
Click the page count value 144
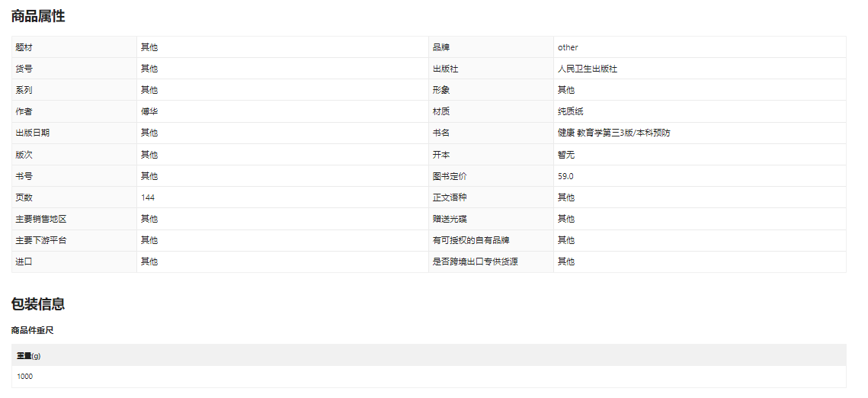click(x=148, y=197)
